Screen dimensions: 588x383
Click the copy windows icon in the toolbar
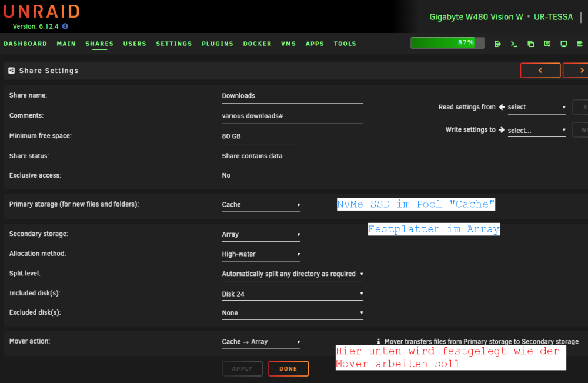530,44
